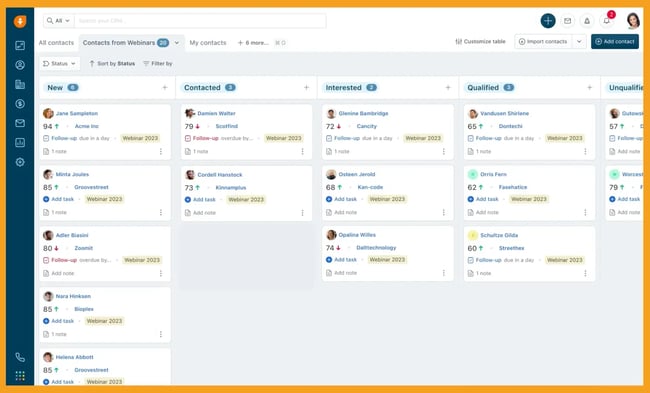This screenshot has width=650, height=393.
Task: Open the Status grouping dropdown
Action: (x=60, y=63)
